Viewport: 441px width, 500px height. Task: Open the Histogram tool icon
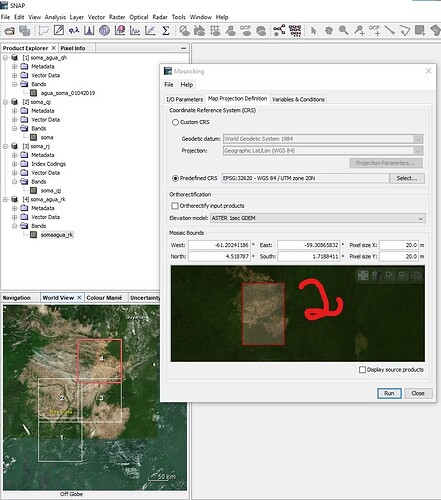click(89, 31)
